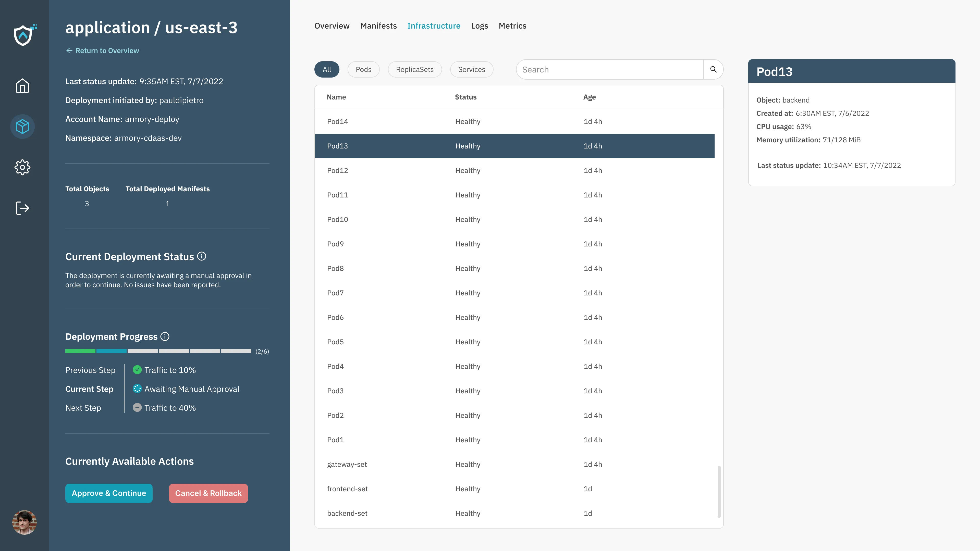
Task: Click the Cancel & Rollback button
Action: point(208,493)
